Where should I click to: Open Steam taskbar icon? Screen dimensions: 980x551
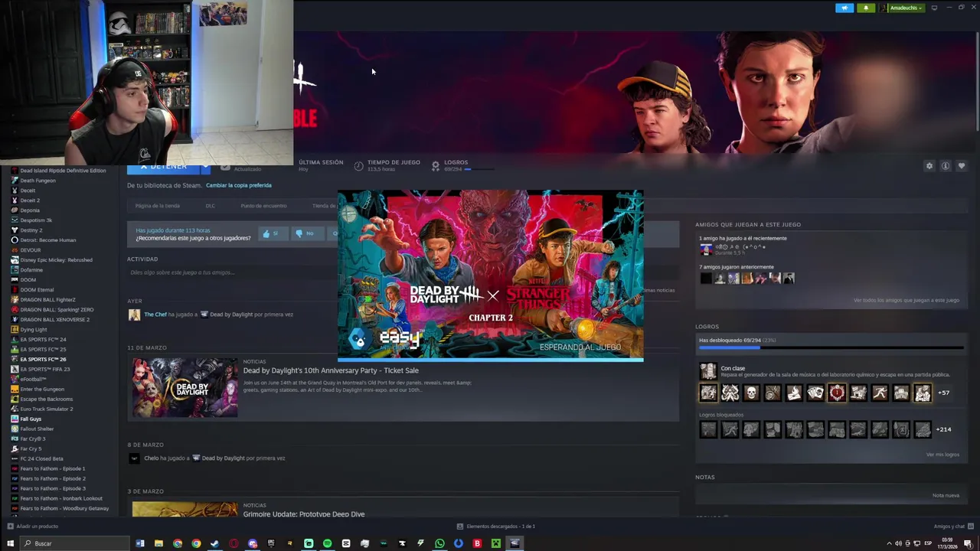click(x=214, y=543)
